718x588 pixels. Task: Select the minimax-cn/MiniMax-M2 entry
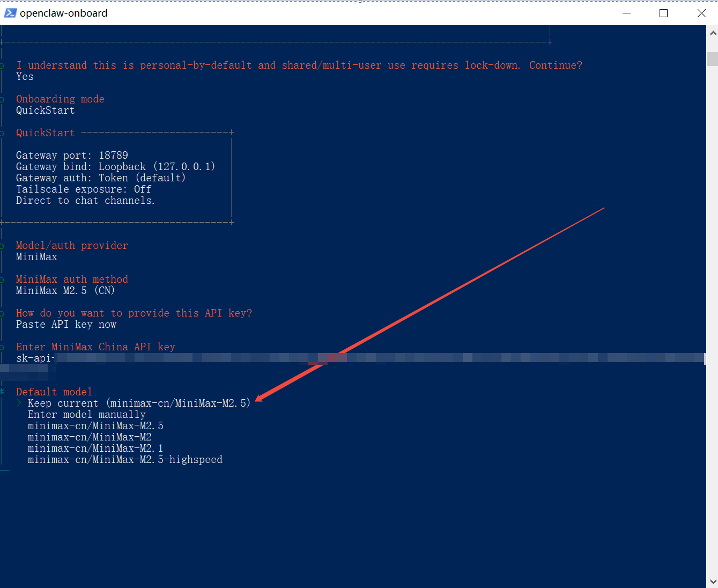[90, 437]
